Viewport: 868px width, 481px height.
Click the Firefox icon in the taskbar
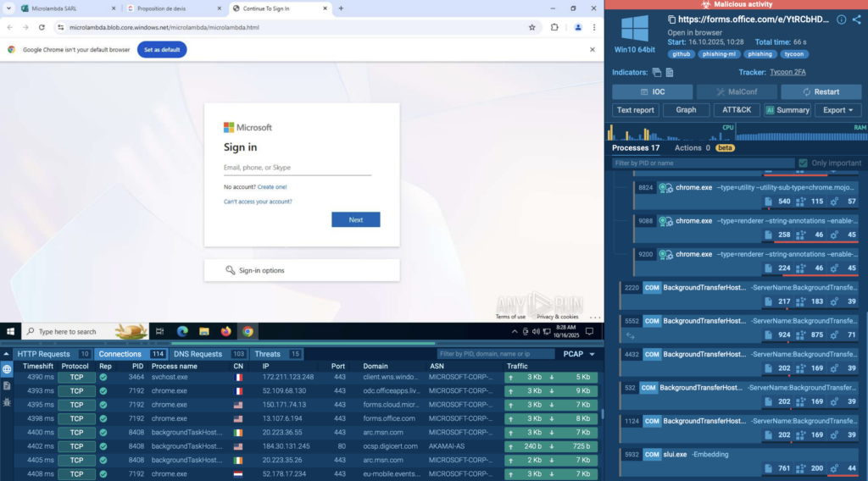point(225,331)
